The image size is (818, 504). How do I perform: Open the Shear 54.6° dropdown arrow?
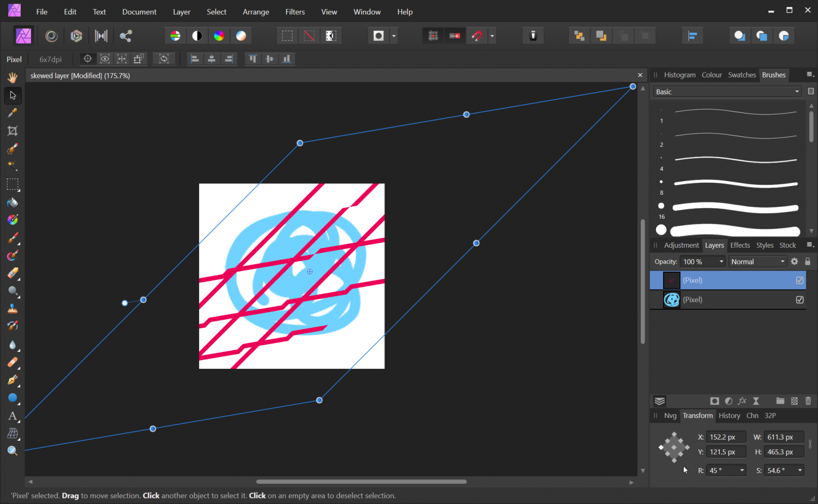pyautogui.click(x=800, y=470)
